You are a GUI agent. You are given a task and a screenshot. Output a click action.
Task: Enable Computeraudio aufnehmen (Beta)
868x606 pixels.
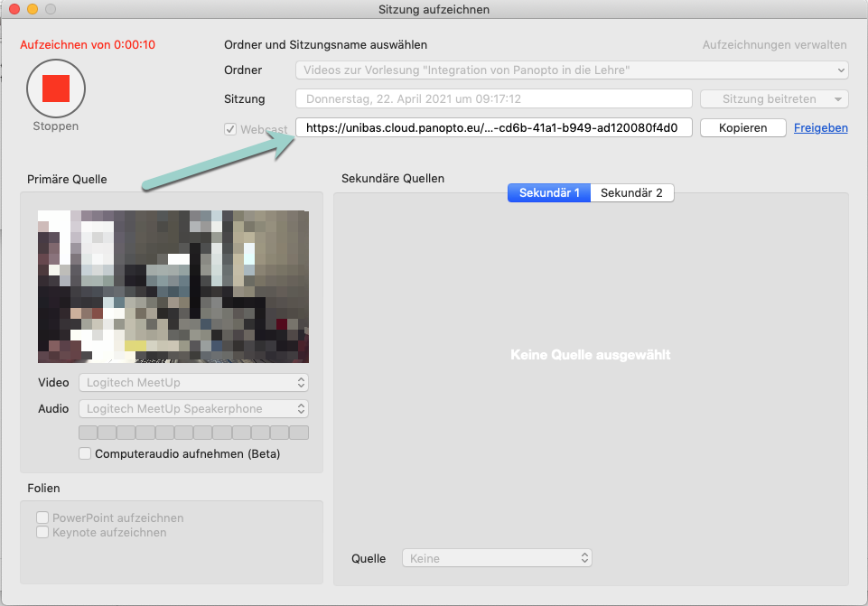coord(85,453)
